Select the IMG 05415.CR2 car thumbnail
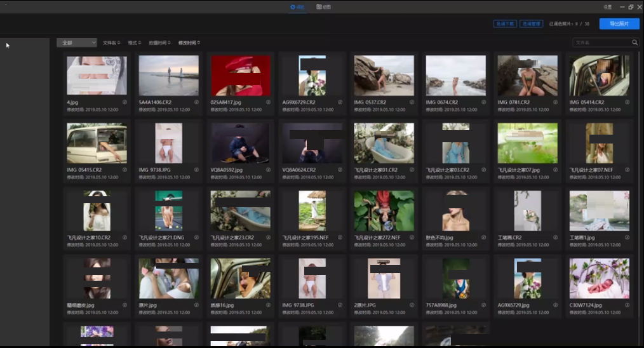Image resolution: width=644 pixels, height=348 pixels. click(97, 143)
